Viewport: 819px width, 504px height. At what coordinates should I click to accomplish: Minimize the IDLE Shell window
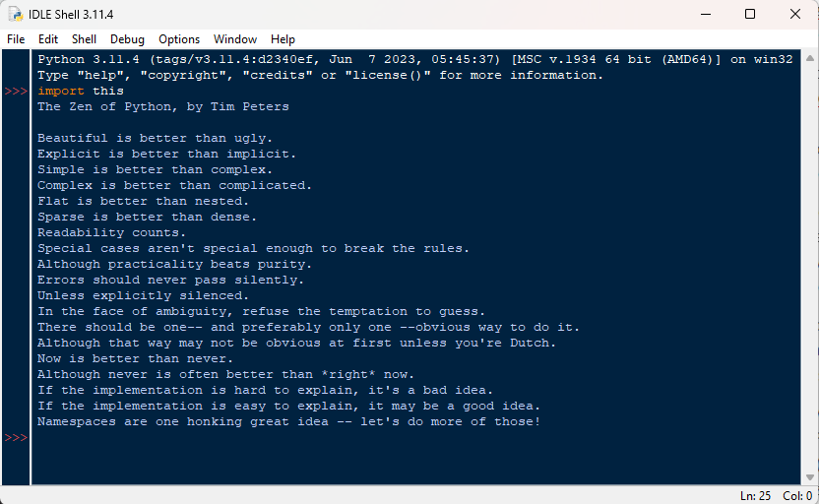705,15
